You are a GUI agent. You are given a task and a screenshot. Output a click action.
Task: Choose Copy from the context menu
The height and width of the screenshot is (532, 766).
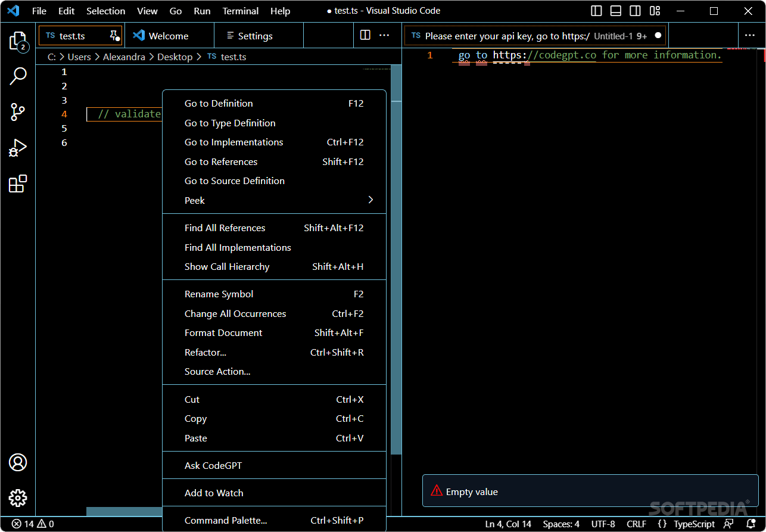(274, 418)
